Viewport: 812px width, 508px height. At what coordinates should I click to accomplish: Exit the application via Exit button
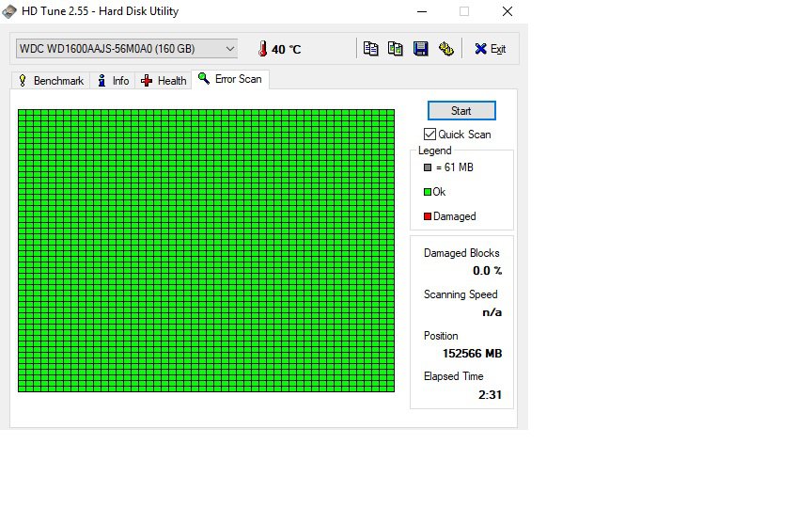[x=490, y=49]
